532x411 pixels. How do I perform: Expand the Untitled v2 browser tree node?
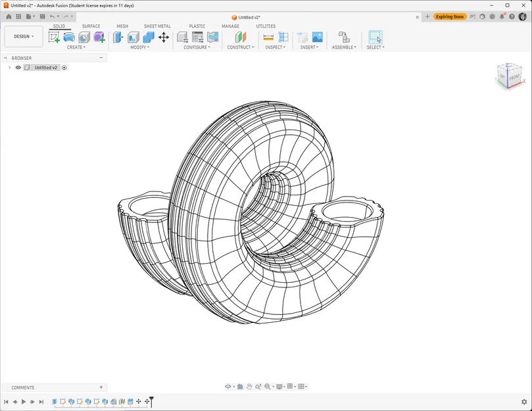tap(9, 68)
